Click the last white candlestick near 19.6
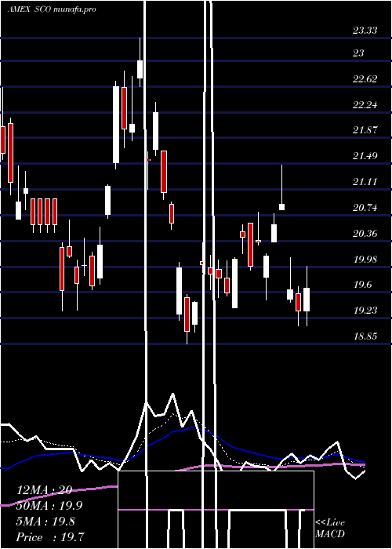The image size is (392, 549). point(307,300)
